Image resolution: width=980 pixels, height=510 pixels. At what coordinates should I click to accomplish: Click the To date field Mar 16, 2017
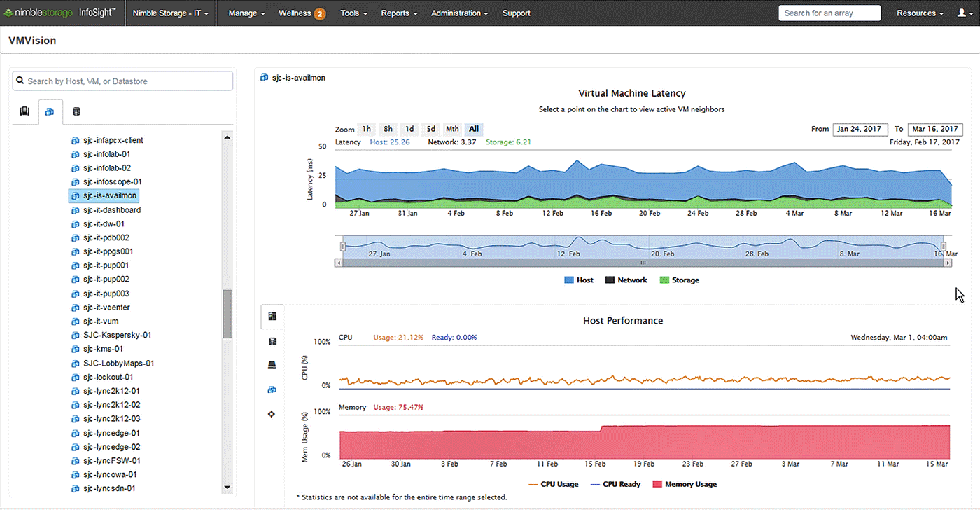[x=935, y=130]
